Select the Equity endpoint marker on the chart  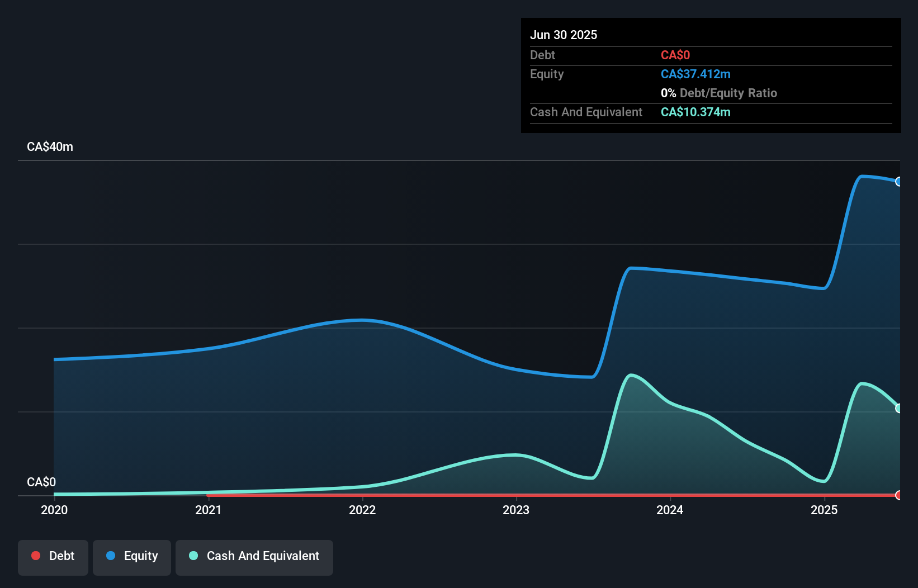click(898, 182)
